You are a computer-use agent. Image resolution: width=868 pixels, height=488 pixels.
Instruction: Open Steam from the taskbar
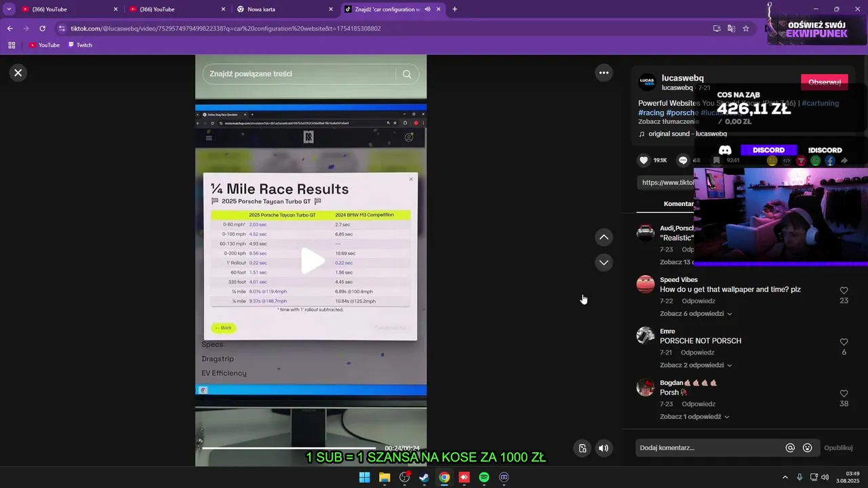(x=424, y=477)
